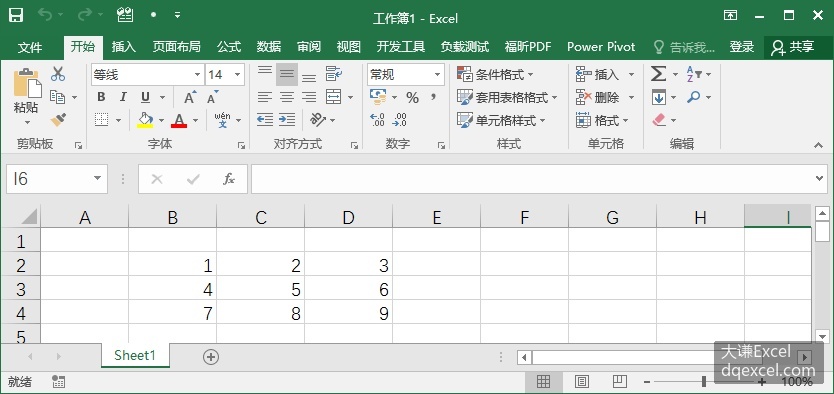The image size is (834, 394).
Task: Open the font size dropdown showing 14
Action: tap(237, 74)
